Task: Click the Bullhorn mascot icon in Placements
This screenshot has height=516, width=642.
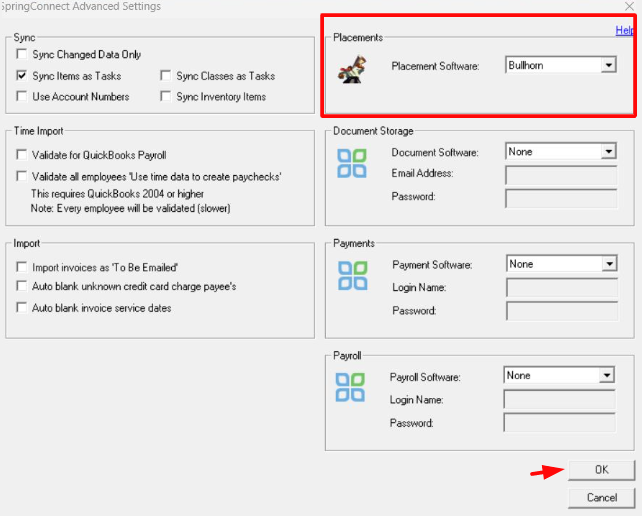Action: 352,67
